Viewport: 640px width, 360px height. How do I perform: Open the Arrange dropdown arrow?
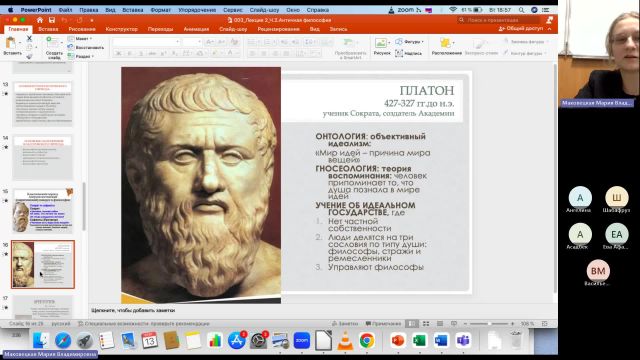tap(453, 42)
